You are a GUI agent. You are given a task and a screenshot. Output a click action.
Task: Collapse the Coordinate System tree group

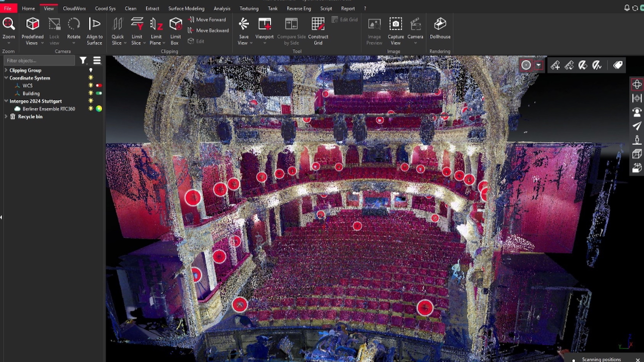point(6,78)
